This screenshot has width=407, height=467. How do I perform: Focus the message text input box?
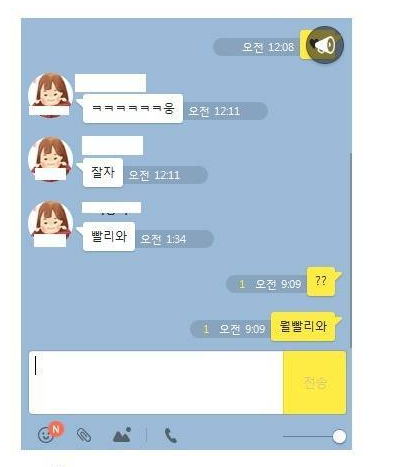(156, 382)
